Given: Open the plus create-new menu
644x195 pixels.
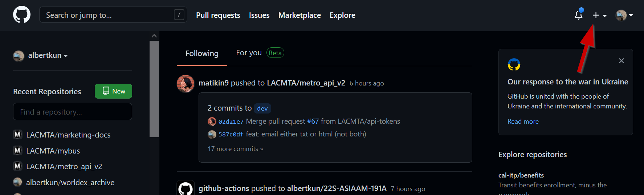Looking at the screenshot, I should pyautogui.click(x=599, y=15).
